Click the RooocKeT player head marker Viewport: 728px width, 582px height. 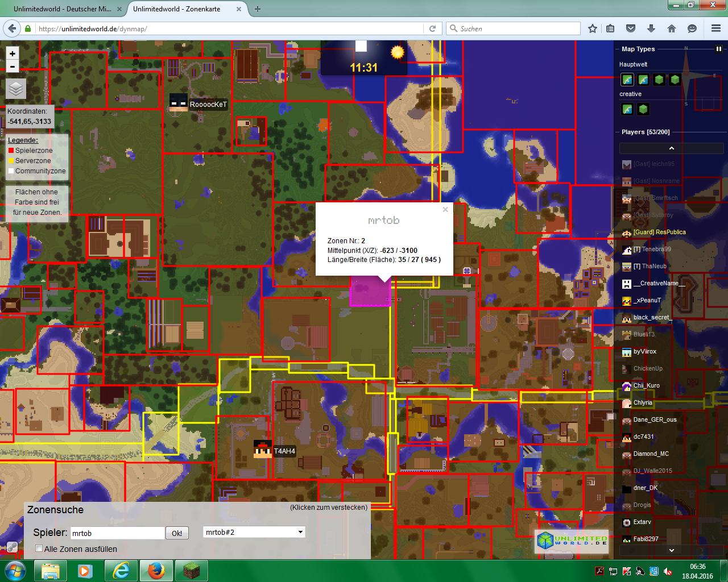(179, 102)
